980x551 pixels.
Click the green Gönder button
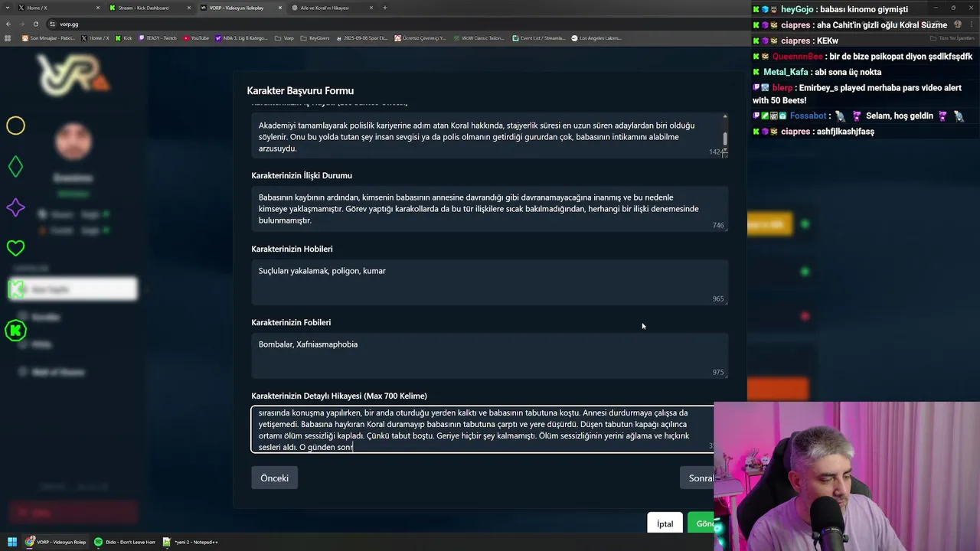click(701, 523)
